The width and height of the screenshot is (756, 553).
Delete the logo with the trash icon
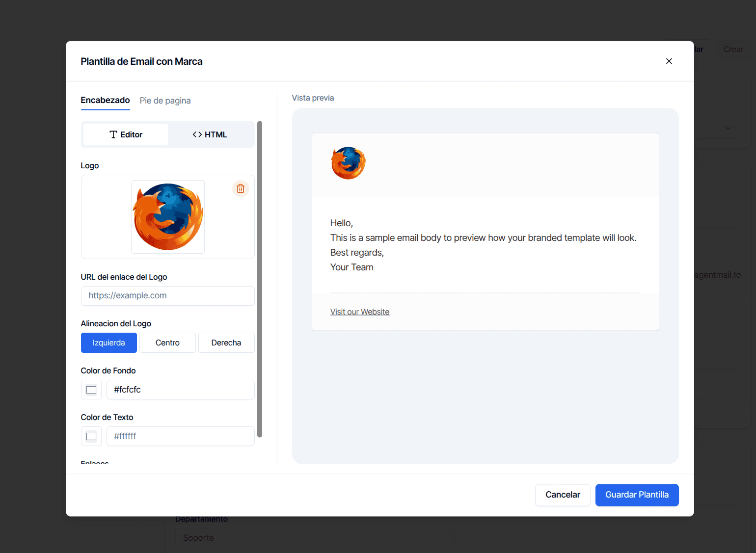click(x=241, y=188)
